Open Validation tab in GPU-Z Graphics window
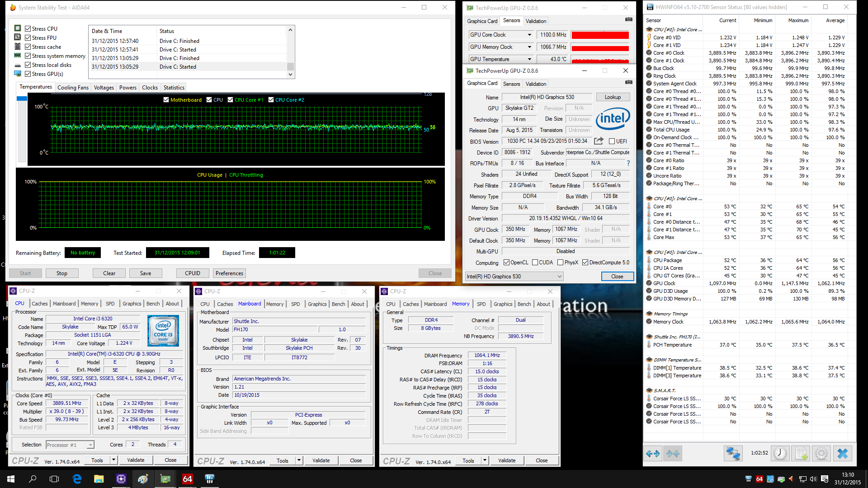Screen dimensions: 868x488 (x=536, y=84)
